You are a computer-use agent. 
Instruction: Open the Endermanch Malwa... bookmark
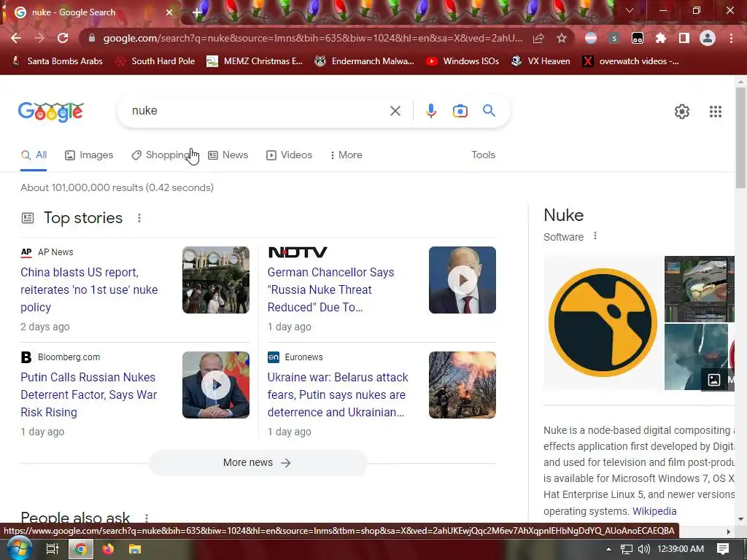click(x=365, y=61)
